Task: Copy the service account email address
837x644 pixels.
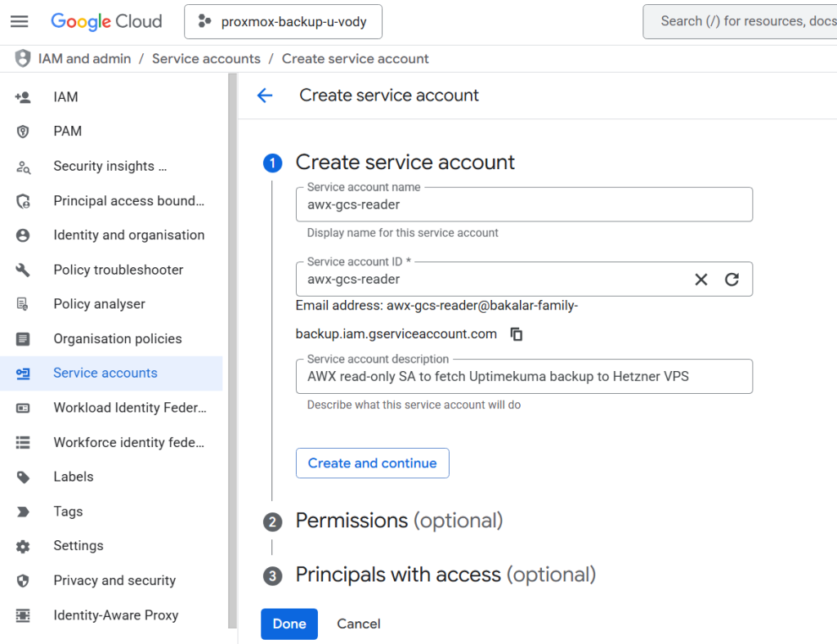Action: 517,333
